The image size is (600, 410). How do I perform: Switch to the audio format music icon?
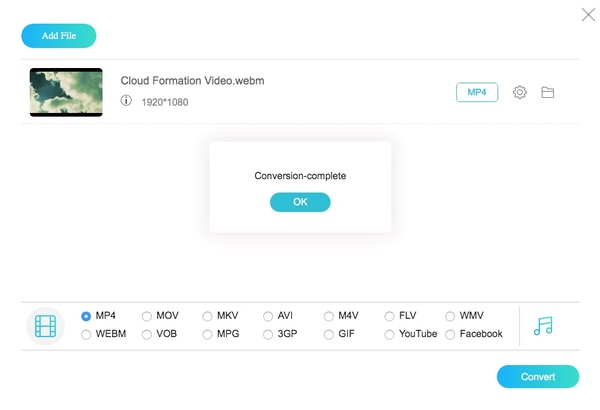point(543,326)
